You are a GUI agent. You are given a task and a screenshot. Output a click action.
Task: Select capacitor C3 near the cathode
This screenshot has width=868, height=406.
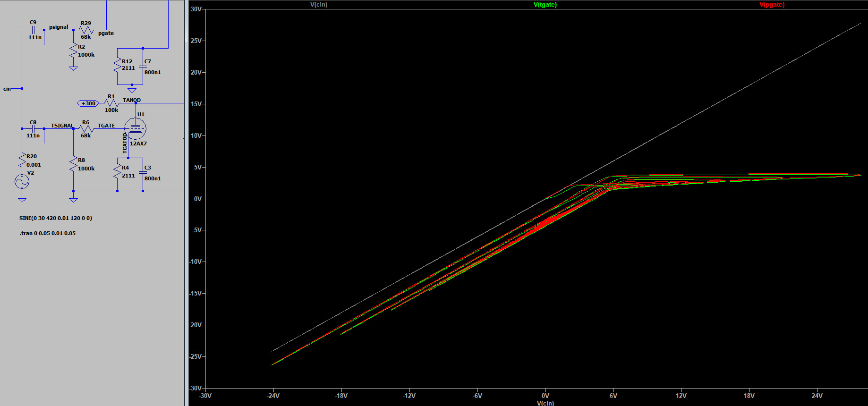click(x=143, y=173)
